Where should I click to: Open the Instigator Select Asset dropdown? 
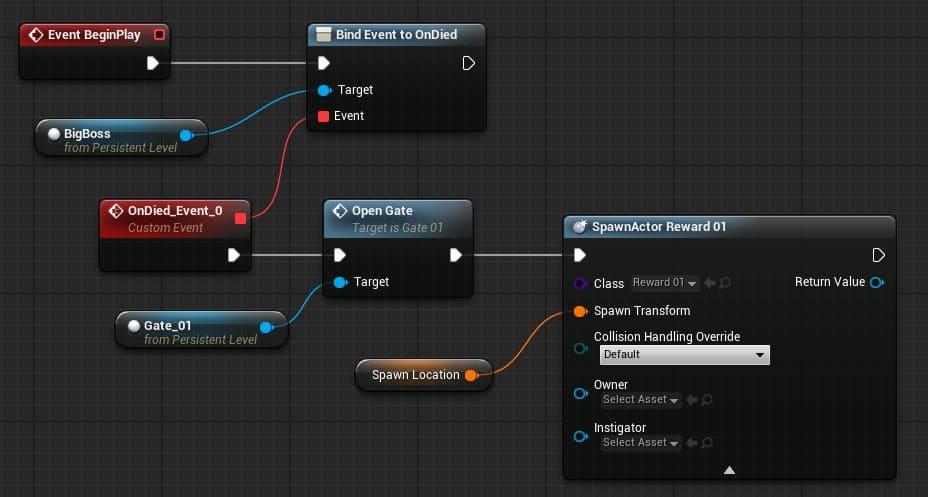tap(641, 443)
